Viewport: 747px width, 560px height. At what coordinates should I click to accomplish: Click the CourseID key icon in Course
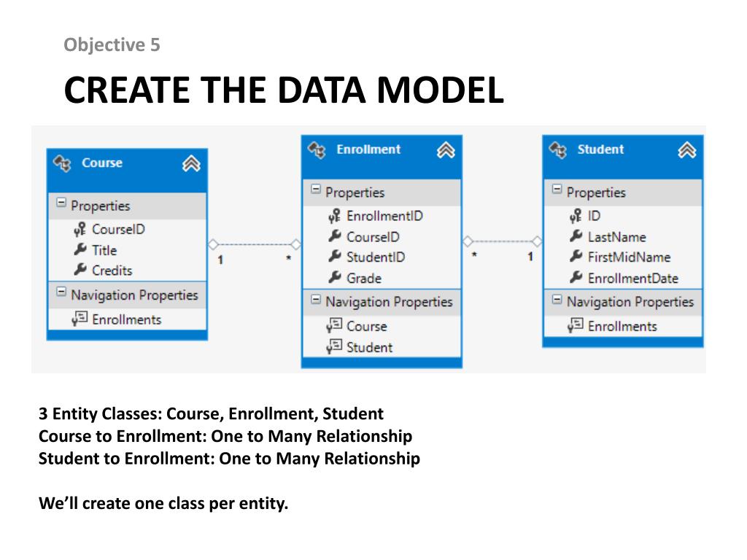point(80,230)
